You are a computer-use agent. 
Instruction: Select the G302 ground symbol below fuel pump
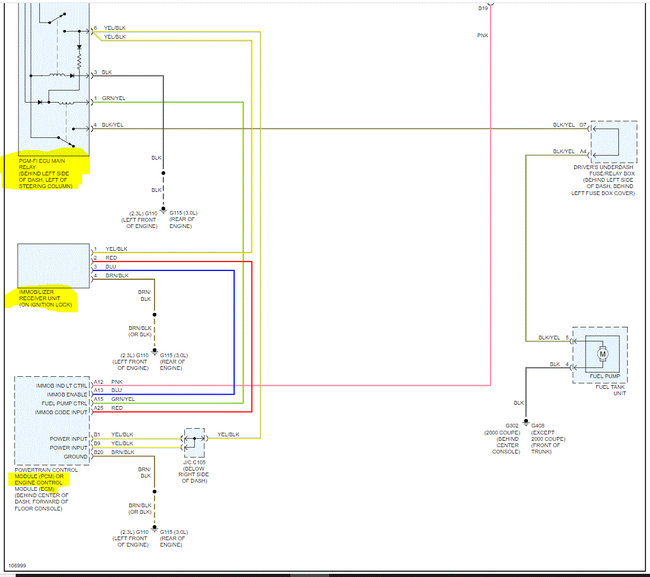point(526,422)
